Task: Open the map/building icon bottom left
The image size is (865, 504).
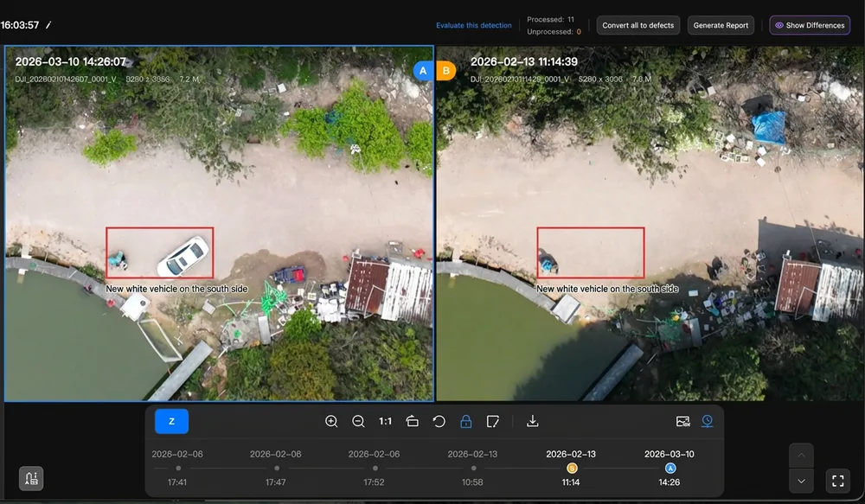Action: click(x=31, y=479)
